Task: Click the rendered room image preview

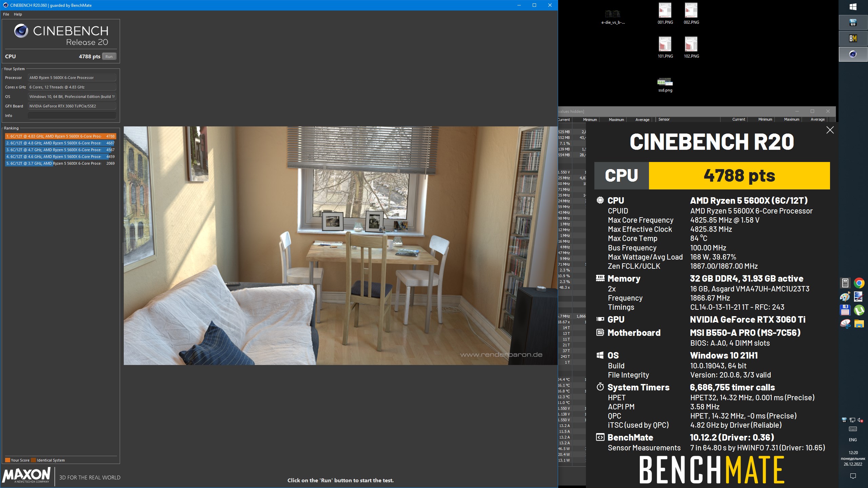Action: [340, 246]
